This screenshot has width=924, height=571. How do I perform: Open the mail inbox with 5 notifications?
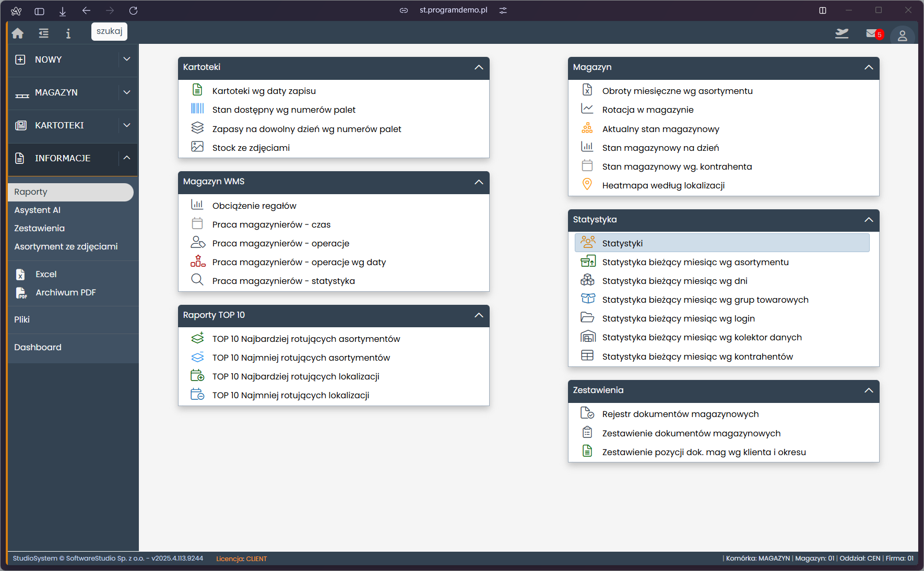pyautogui.click(x=872, y=34)
